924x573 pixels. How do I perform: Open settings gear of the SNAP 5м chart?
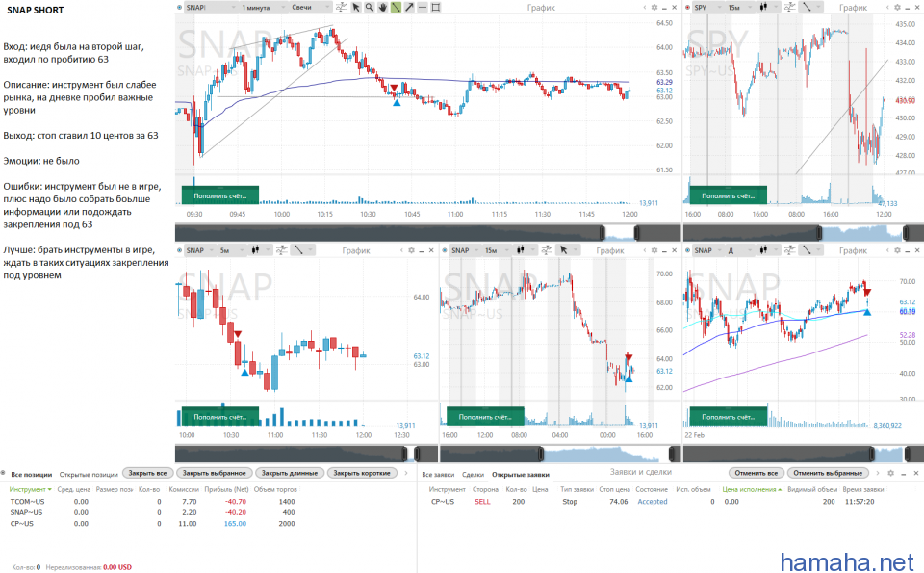coord(411,250)
